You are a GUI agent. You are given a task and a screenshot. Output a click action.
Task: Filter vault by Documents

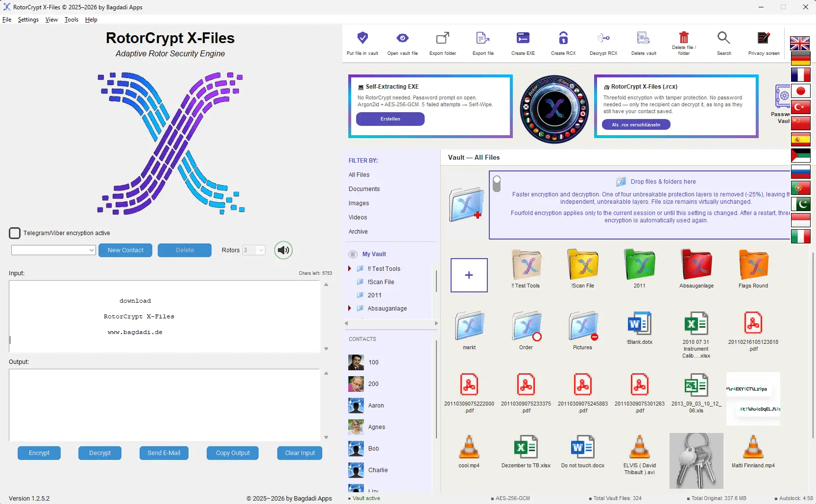(364, 189)
